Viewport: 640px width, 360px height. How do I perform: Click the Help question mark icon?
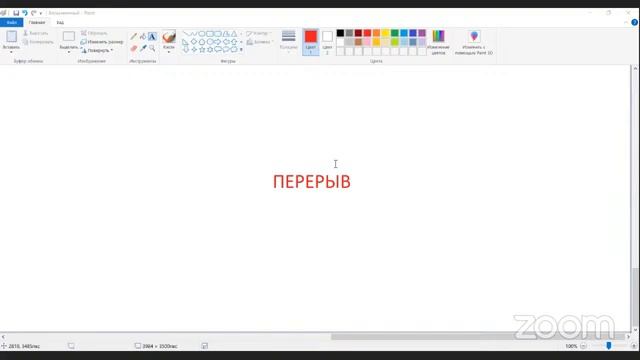[x=634, y=22]
